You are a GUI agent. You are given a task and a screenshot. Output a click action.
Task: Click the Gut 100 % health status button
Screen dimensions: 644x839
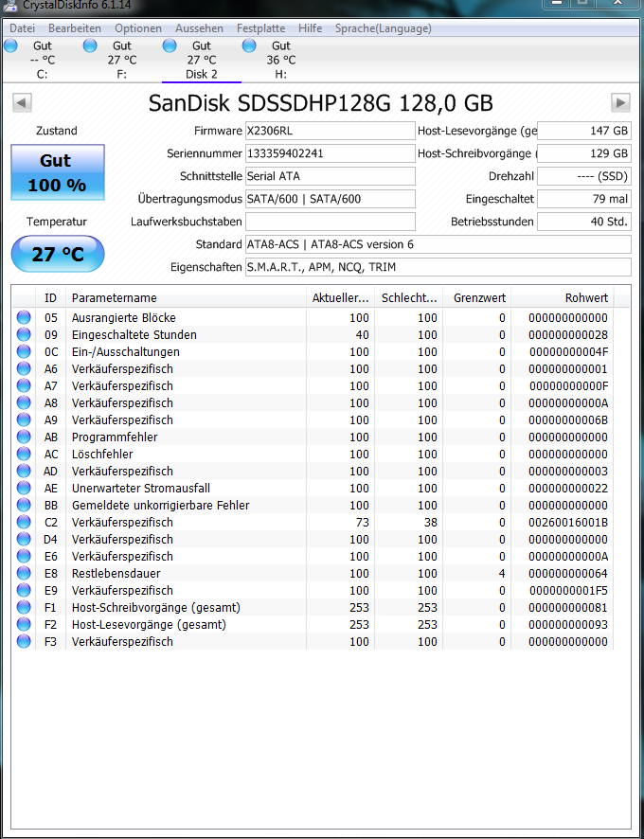[x=58, y=172]
